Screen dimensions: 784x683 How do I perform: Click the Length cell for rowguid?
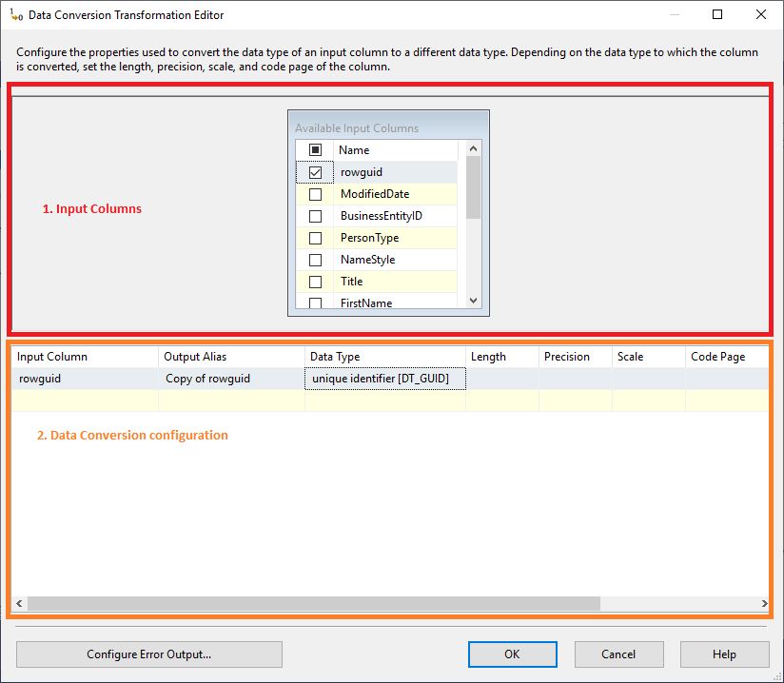click(501, 378)
